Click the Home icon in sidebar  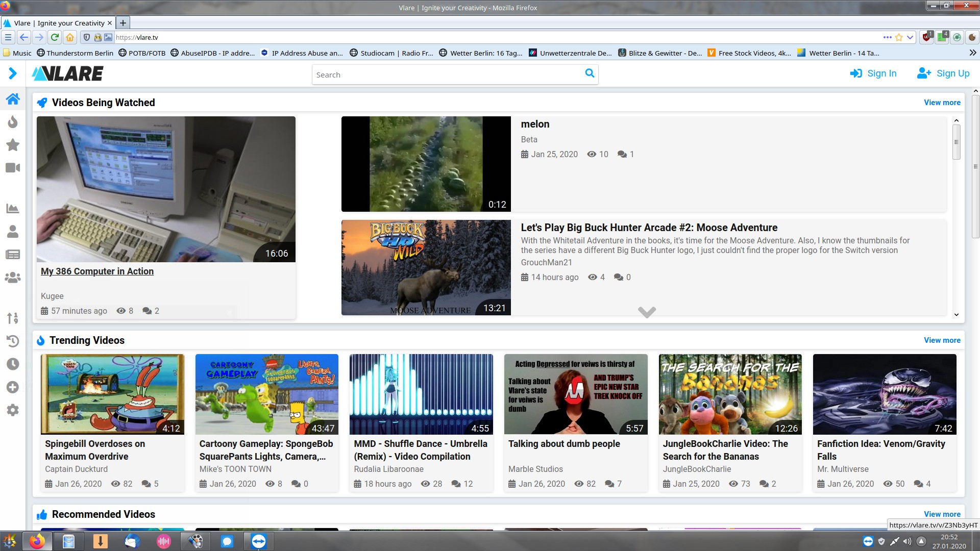tap(13, 98)
